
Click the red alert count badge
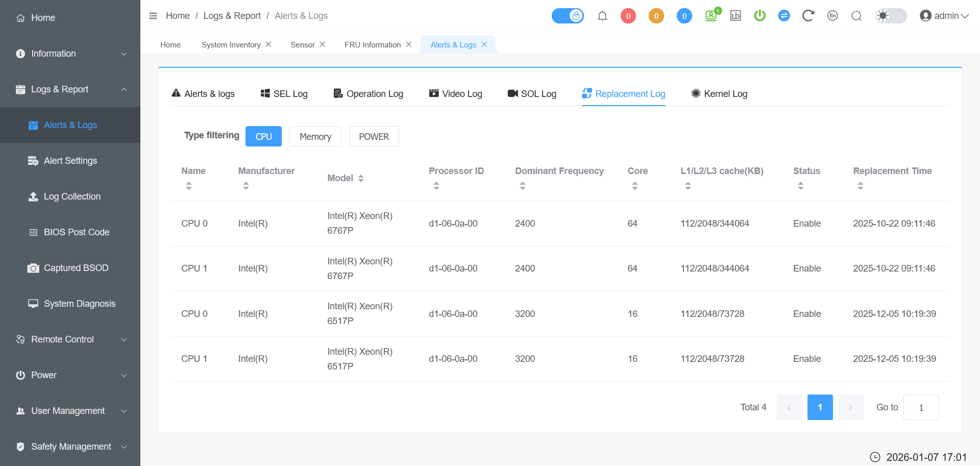(628, 16)
